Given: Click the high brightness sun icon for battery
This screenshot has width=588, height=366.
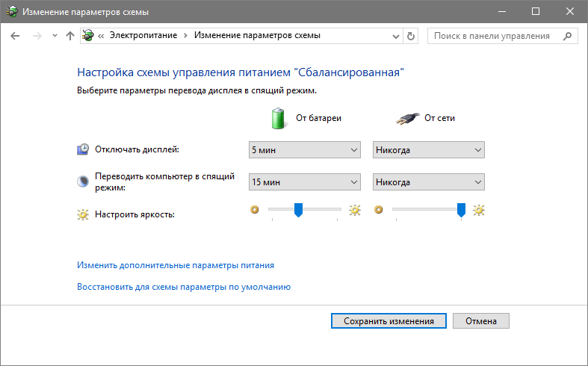Looking at the screenshot, I should [354, 210].
